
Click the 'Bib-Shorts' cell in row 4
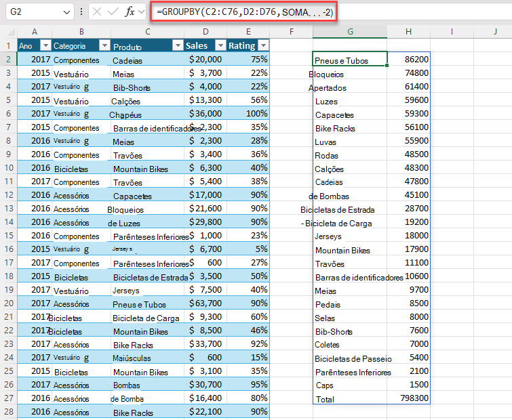coord(148,86)
